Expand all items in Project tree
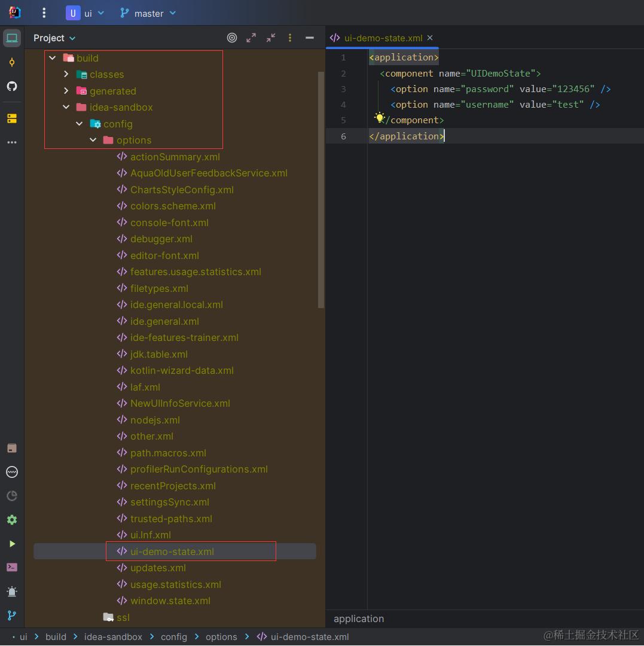 pos(251,38)
